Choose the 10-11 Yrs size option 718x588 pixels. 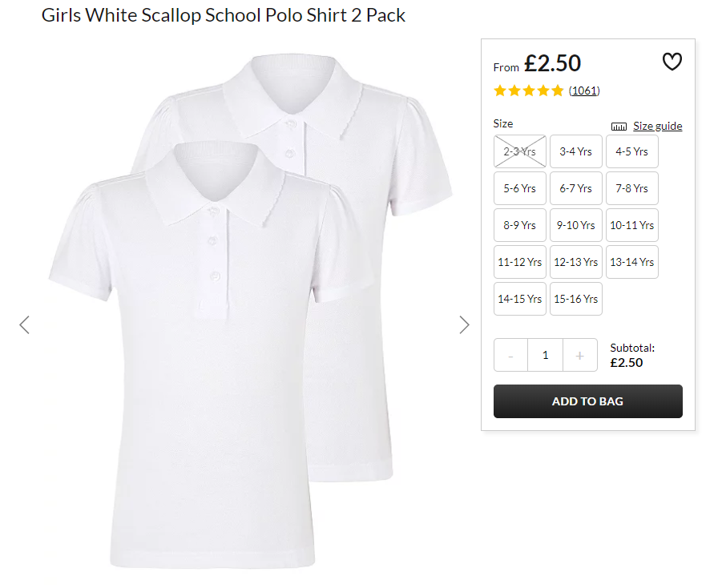(632, 225)
